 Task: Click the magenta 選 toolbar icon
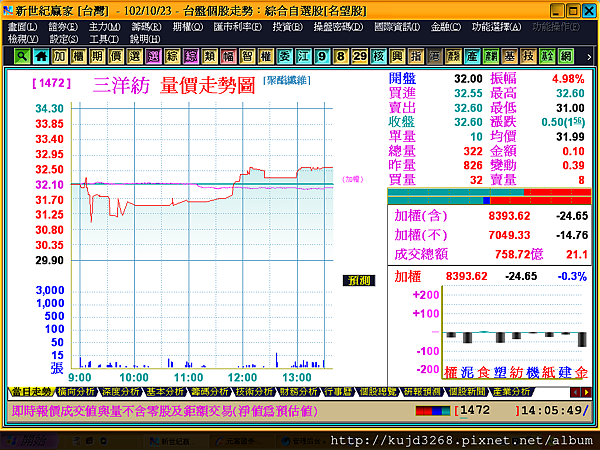[153, 57]
